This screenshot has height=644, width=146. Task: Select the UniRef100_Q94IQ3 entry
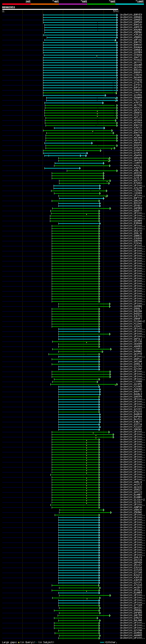coord(131,130)
